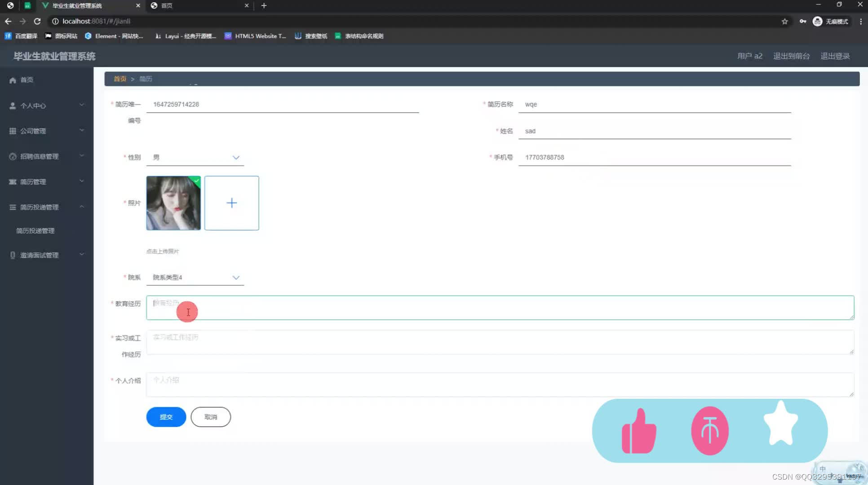Click the site info icon before localhost
Viewport: 868px width, 485px height.
55,21
